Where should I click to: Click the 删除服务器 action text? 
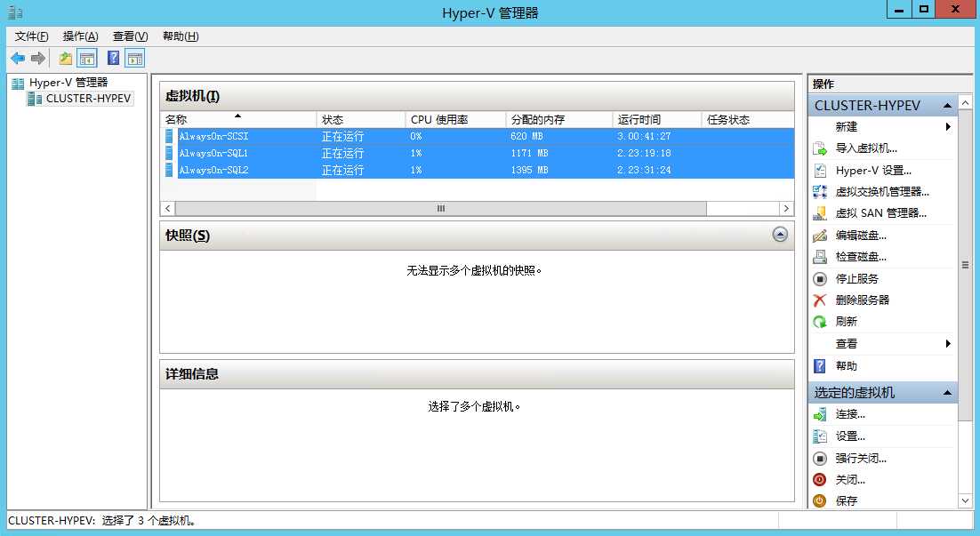point(863,300)
